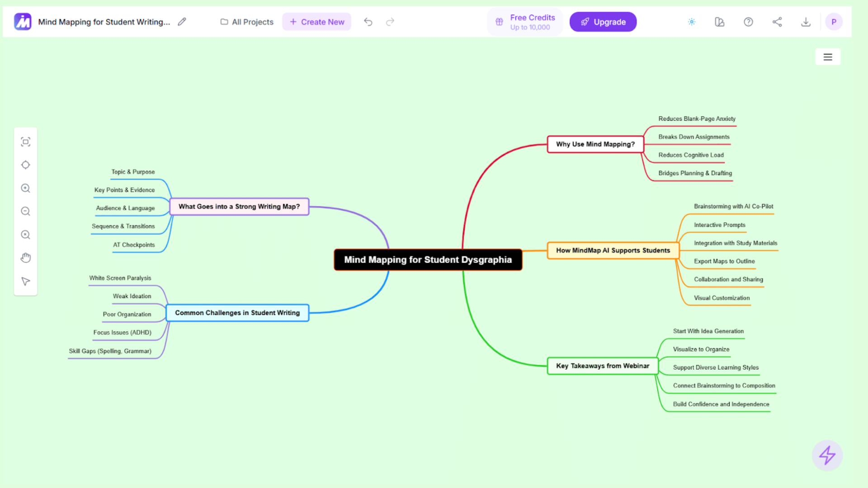Screen dimensions: 868x488
Task: Select the hand pan tool
Action: pyautogui.click(x=25, y=258)
